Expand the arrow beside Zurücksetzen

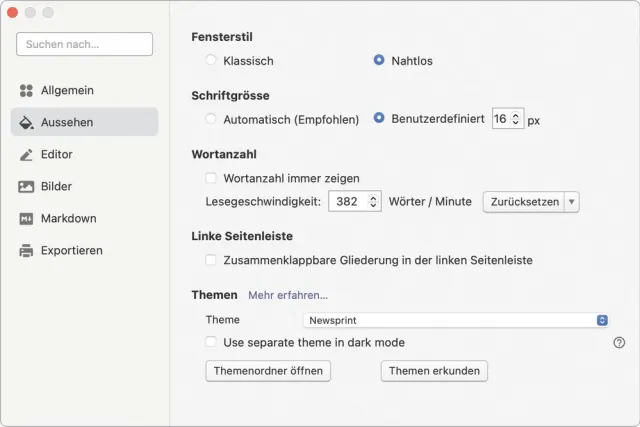coord(572,201)
